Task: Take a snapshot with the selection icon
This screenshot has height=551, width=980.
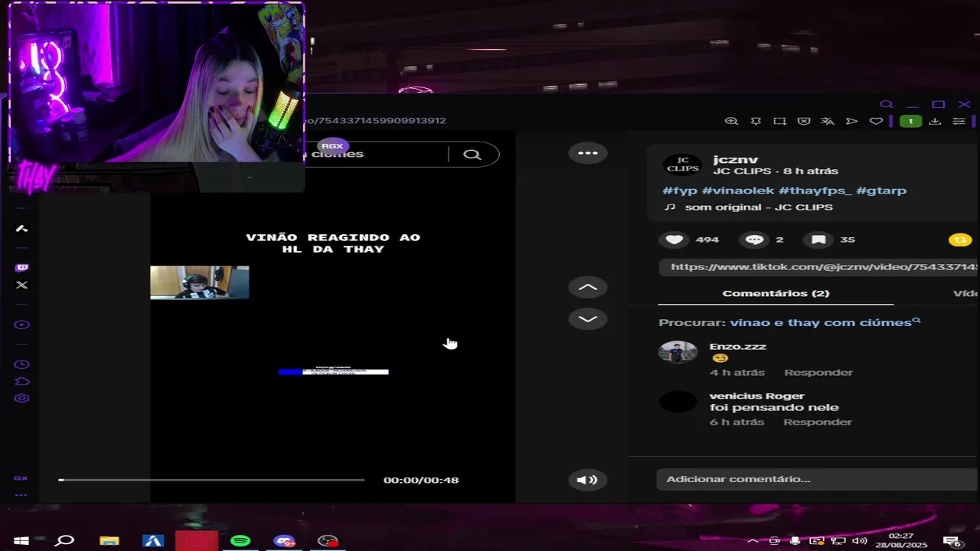Action: [779, 121]
